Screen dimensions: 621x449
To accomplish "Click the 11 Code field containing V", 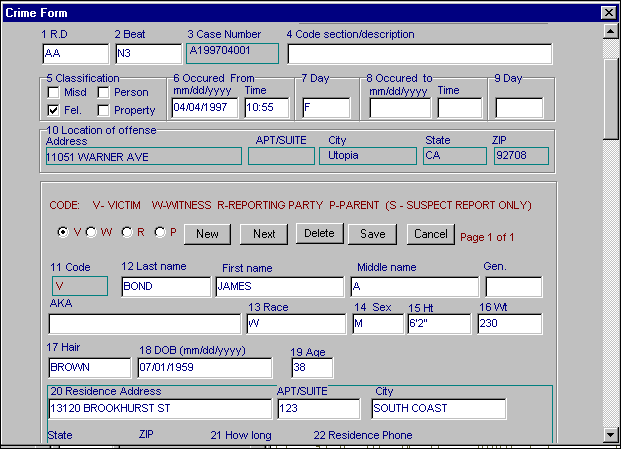I will point(80,286).
